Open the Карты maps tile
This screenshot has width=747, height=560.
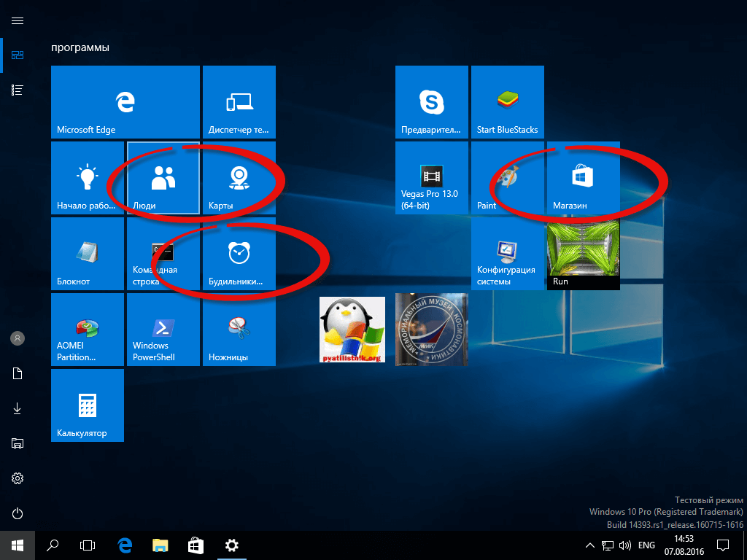[x=239, y=178]
